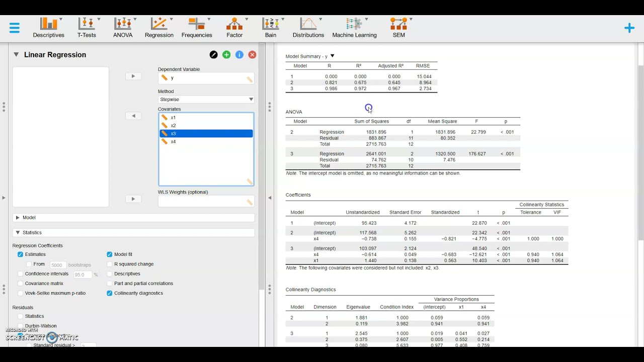Select covariate x1 in Covariates list
644x362 pixels.
pyautogui.click(x=206, y=118)
